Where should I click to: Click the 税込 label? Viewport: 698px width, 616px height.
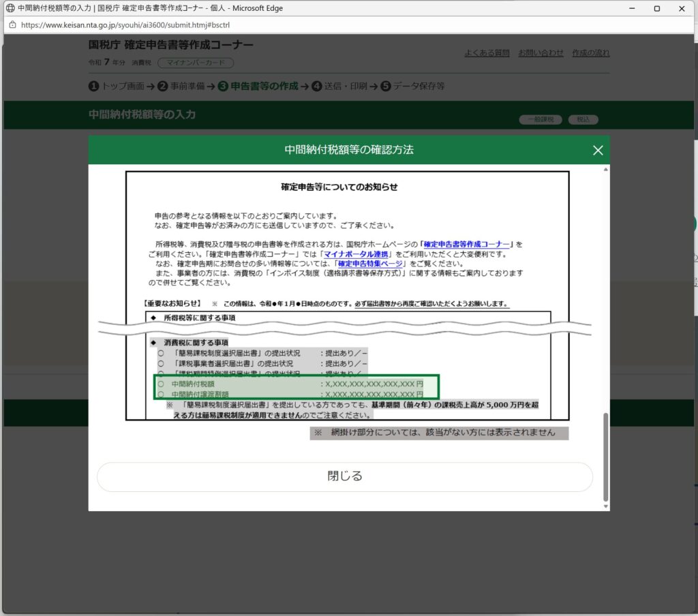pyautogui.click(x=583, y=119)
